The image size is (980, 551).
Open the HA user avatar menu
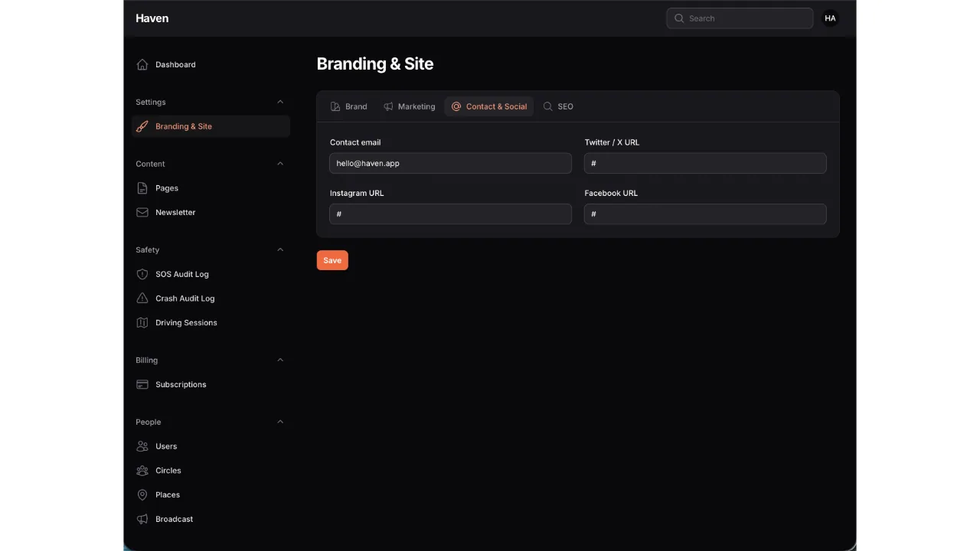(830, 18)
